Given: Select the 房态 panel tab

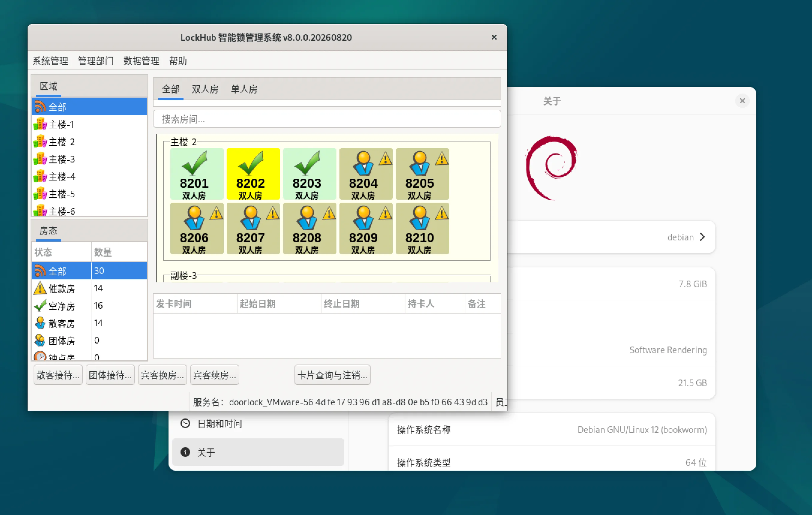Looking at the screenshot, I should pos(49,231).
